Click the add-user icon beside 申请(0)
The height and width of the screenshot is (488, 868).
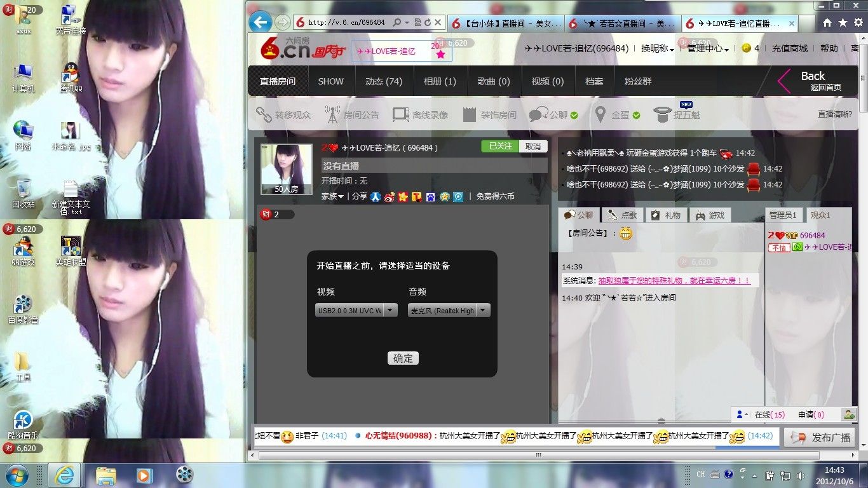click(848, 414)
